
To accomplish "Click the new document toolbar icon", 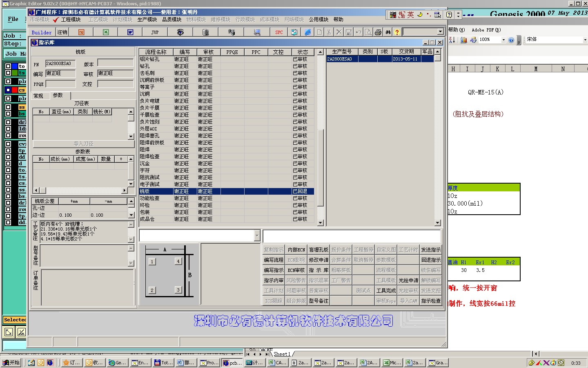I will 319,32.
